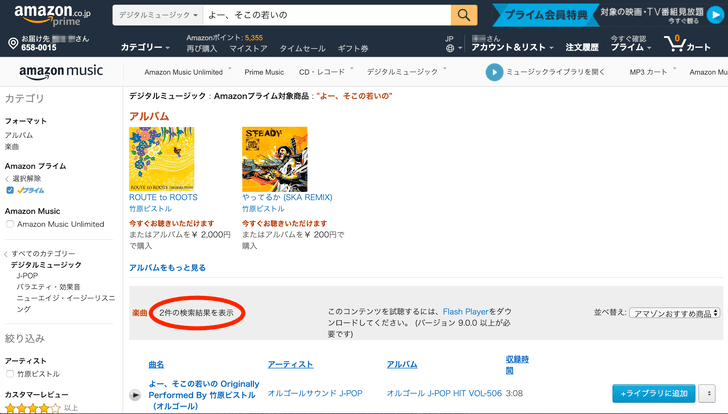Sort by 曲名 column header
This screenshot has width=728, height=414.
coord(156,365)
